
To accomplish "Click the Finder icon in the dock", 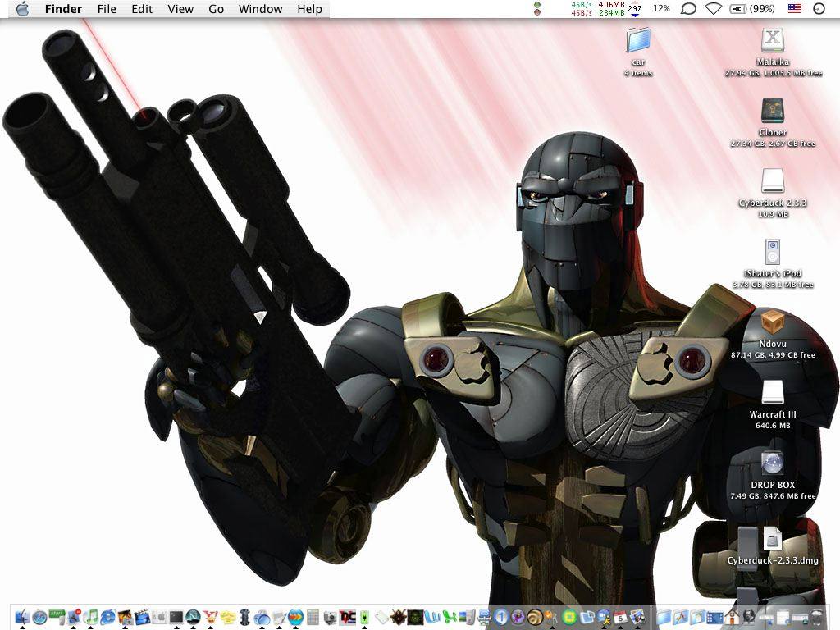I will pyautogui.click(x=22, y=617).
